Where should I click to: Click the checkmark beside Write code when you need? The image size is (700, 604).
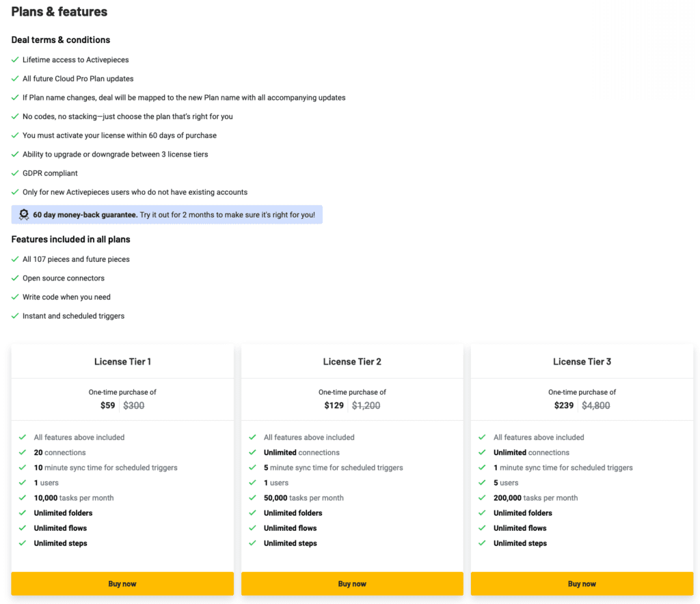tap(15, 297)
